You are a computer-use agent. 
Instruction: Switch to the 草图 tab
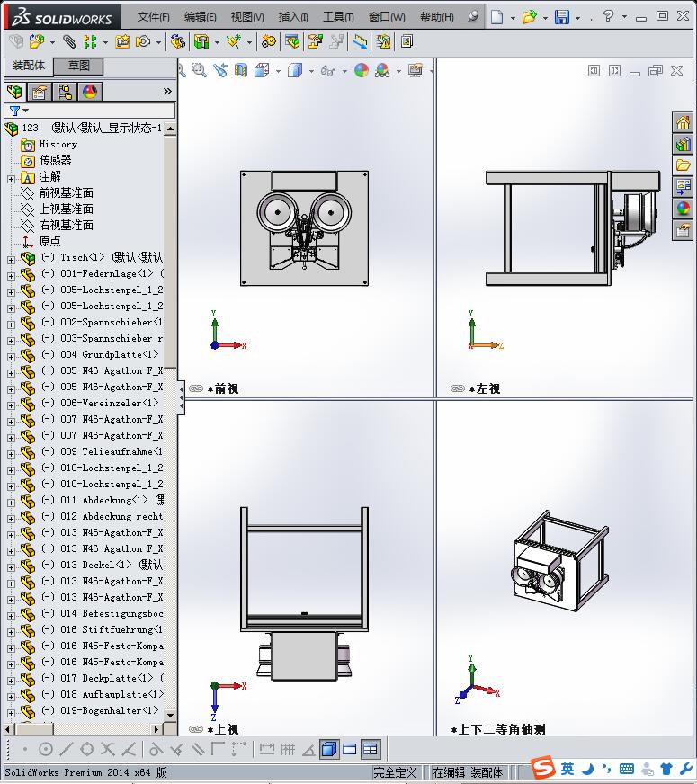click(x=78, y=66)
